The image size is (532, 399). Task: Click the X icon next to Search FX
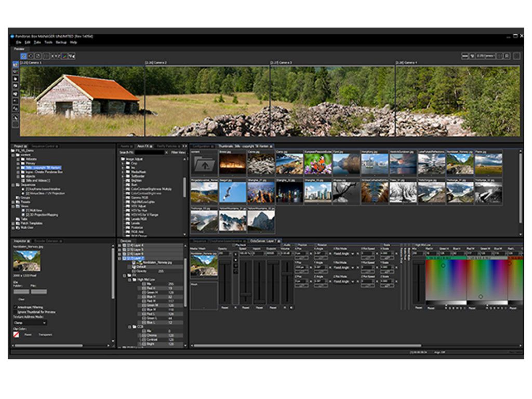click(x=167, y=153)
